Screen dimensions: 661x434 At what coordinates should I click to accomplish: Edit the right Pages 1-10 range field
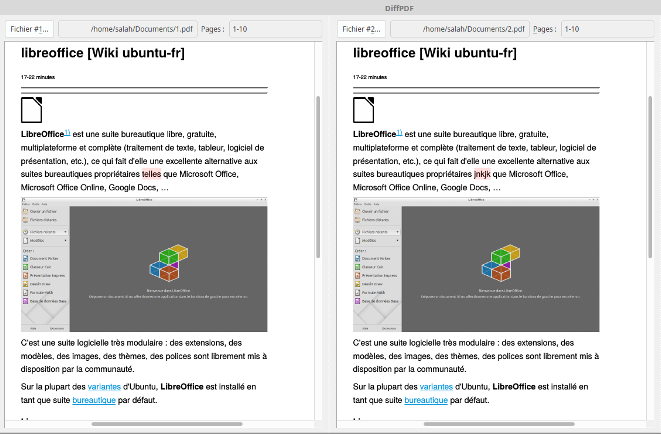[608, 29]
